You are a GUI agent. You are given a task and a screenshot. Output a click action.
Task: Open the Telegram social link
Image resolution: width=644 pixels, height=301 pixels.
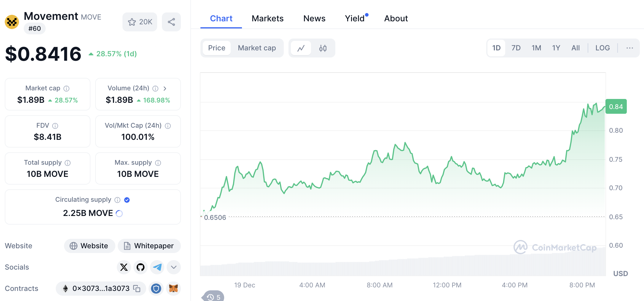(x=157, y=267)
